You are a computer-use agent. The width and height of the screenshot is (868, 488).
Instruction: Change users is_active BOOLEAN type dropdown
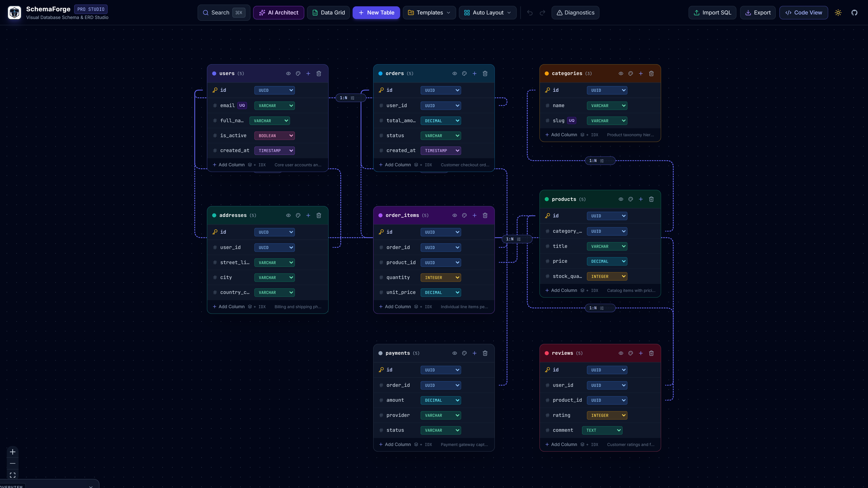click(x=275, y=136)
